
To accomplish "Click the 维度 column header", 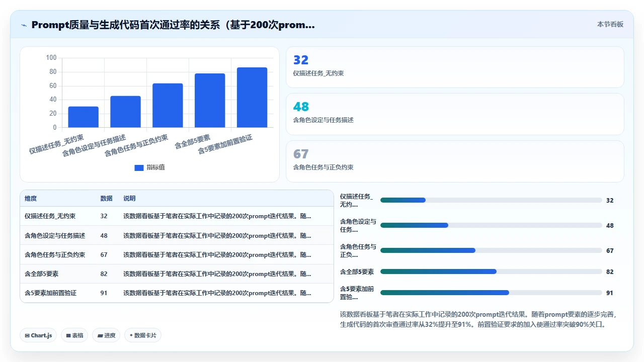I will pos(31,199).
